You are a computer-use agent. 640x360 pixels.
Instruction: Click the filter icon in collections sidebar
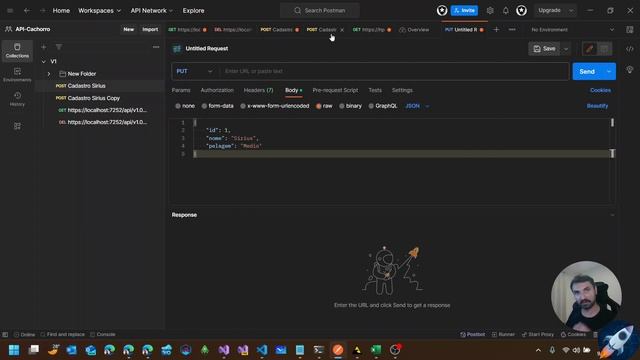pos(59,47)
